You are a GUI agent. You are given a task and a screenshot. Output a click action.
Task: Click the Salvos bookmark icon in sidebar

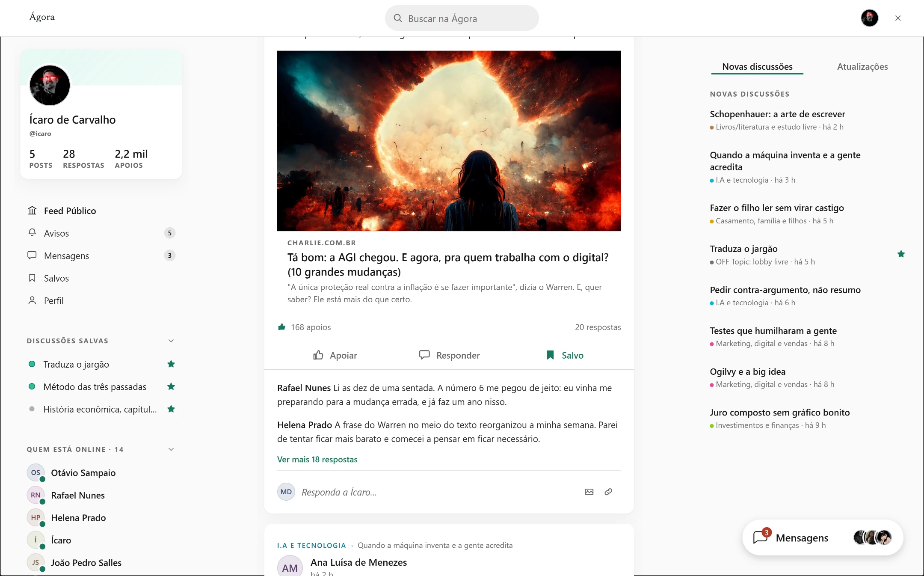[x=32, y=278]
